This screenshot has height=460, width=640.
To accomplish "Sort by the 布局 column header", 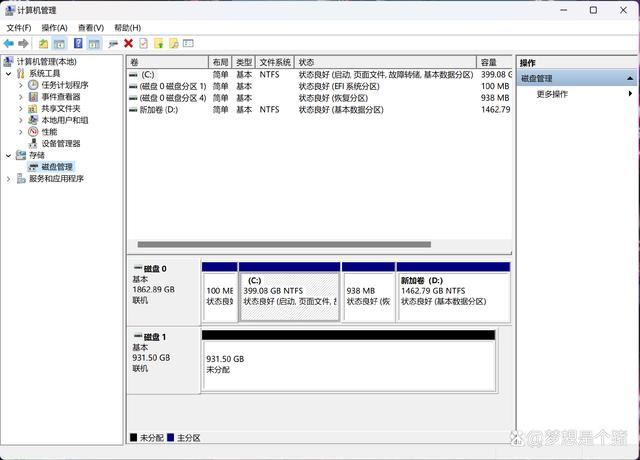I will 220,62.
